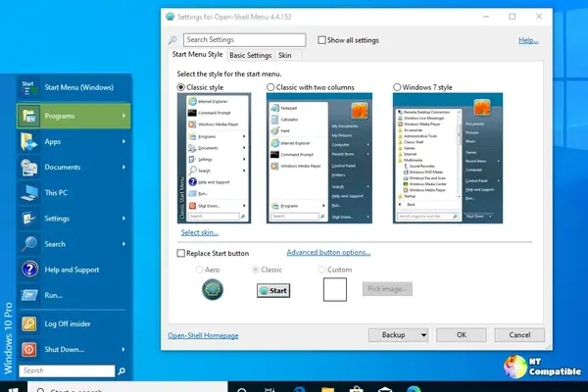This screenshot has height=392, width=588.
Task: Open the Skin tab
Action: coord(285,55)
